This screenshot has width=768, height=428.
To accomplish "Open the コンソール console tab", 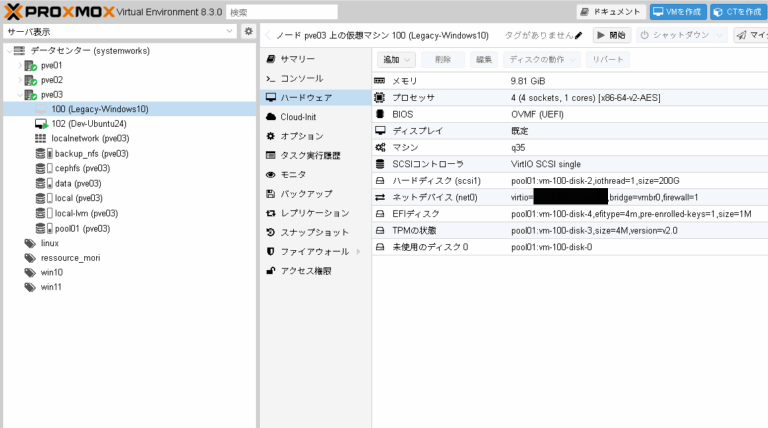I will tap(315, 78).
